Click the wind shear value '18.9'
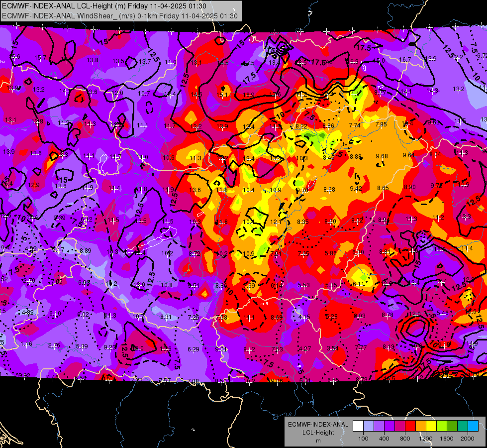The height and width of the screenshot is (448, 487). pos(249,95)
